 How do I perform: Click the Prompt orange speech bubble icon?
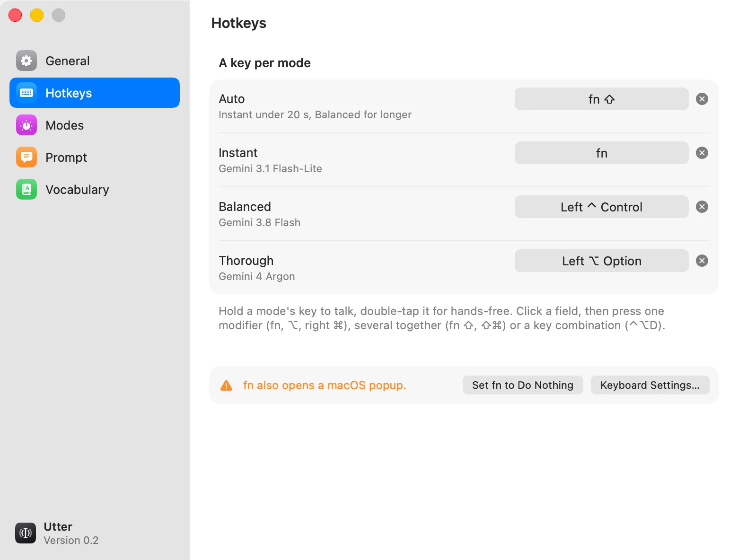(26, 157)
